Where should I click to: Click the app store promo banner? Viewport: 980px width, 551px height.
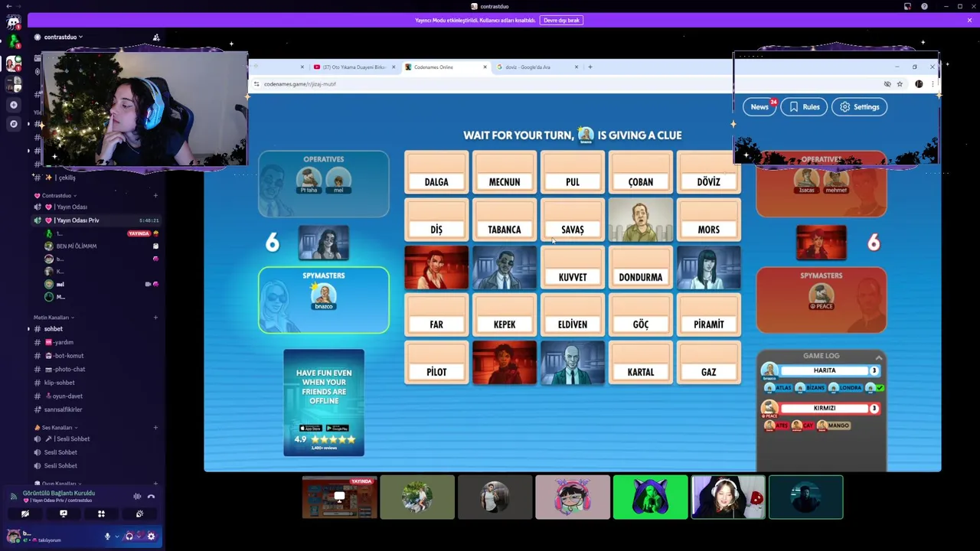click(x=324, y=403)
